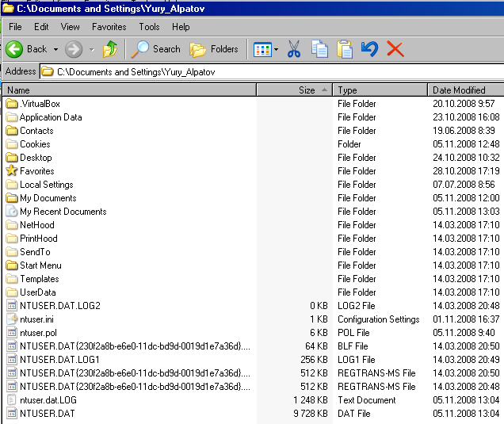Click the date 01.11.2008 16:37
Image resolution: width=504 pixels, height=424 pixels.
pos(466,319)
